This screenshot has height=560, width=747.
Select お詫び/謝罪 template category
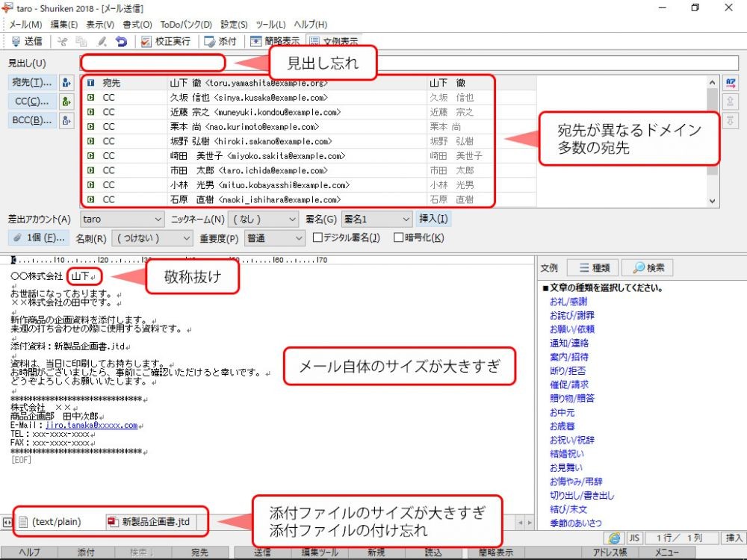[571, 315]
